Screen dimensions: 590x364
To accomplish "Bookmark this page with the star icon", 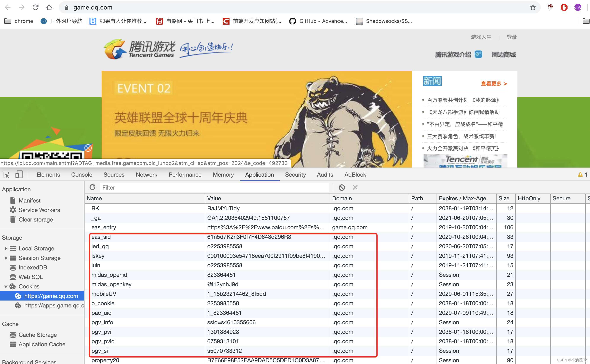I will [533, 8].
